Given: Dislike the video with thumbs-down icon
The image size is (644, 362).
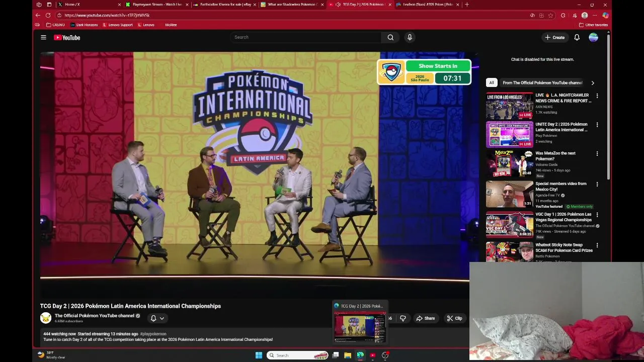Looking at the screenshot, I should tap(403, 318).
